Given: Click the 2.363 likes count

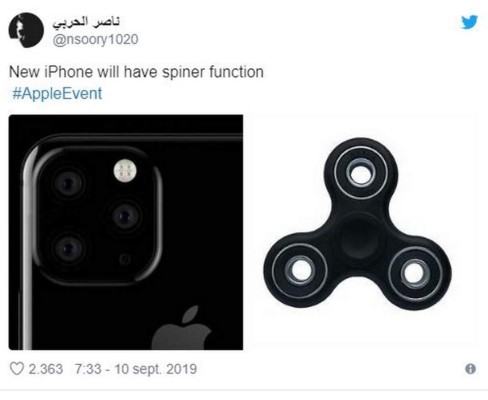Looking at the screenshot, I should (x=46, y=369).
